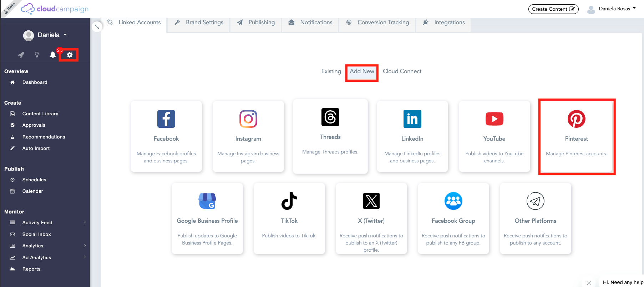
Task: Click the LinkedIn logo icon
Action: coord(412,119)
